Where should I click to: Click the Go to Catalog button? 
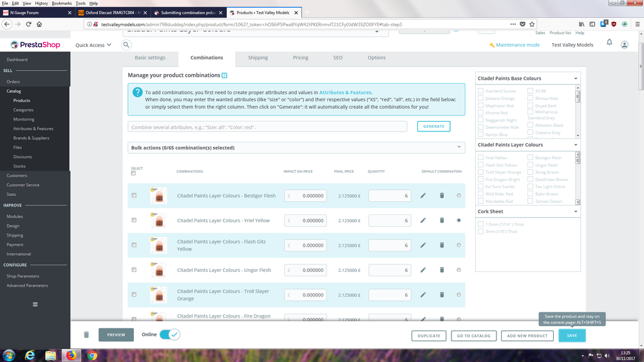(x=473, y=336)
